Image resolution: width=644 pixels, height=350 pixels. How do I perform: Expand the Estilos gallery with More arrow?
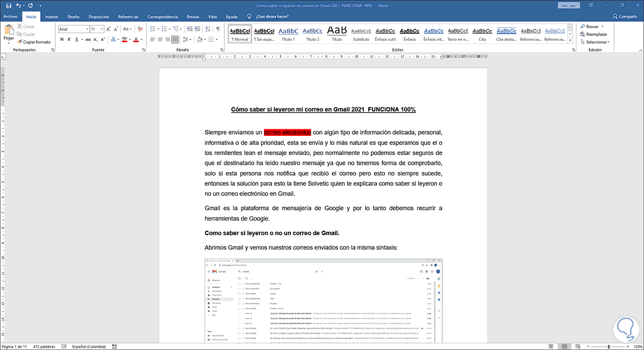pyautogui.click(x=569, y=41)
